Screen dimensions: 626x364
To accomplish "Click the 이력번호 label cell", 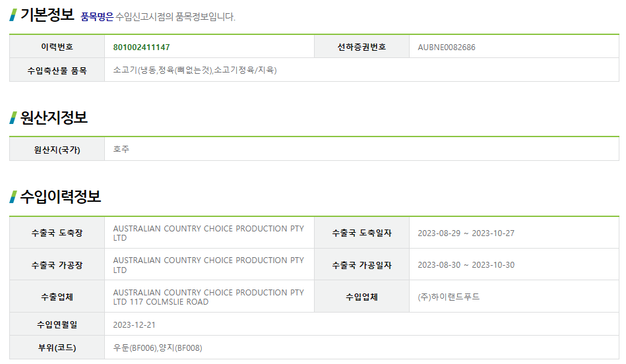I will (x=57, y=47).
